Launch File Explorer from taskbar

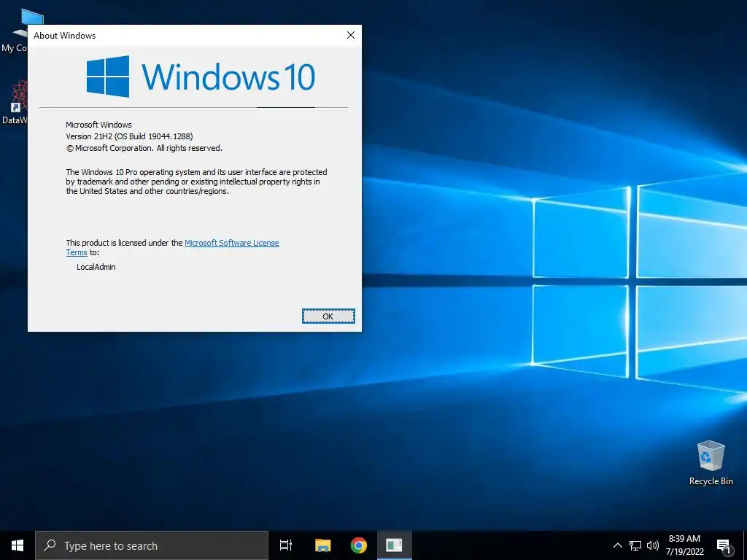[322, 545]
